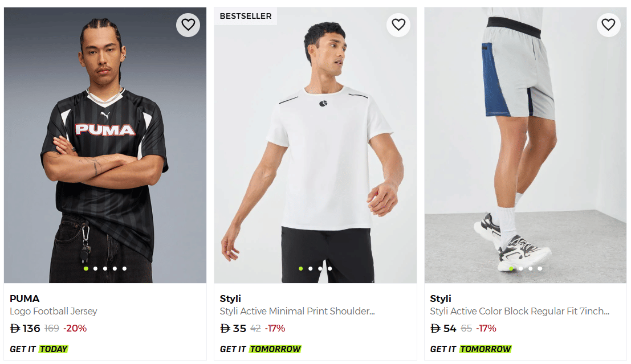Viewport: 631px width, 364px height.
Task: Go to second image of Styli shorts
Action: click(x=520, y=268)
